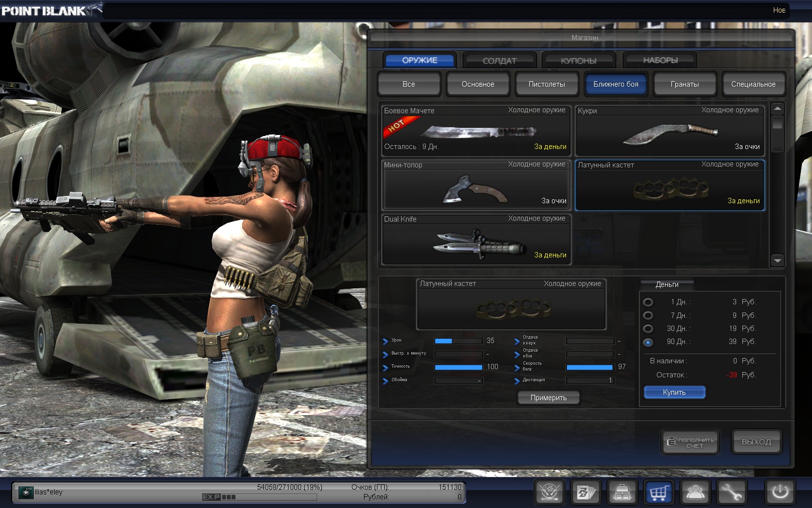Open the backpack inventory icon
This screenshot has width=812, height=508.
(x=622, y=493)
